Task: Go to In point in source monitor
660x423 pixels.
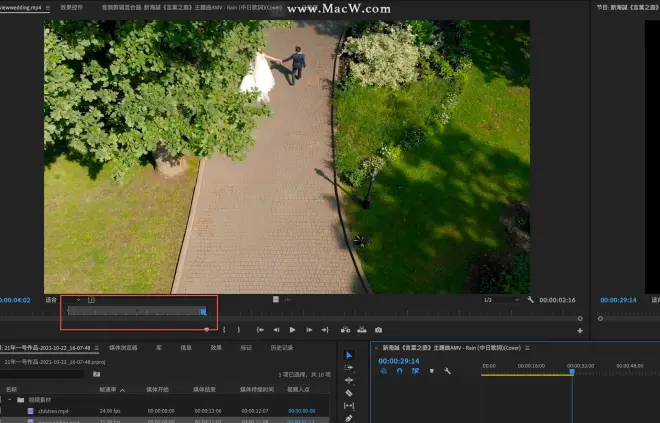Action: tap(260, 330)
